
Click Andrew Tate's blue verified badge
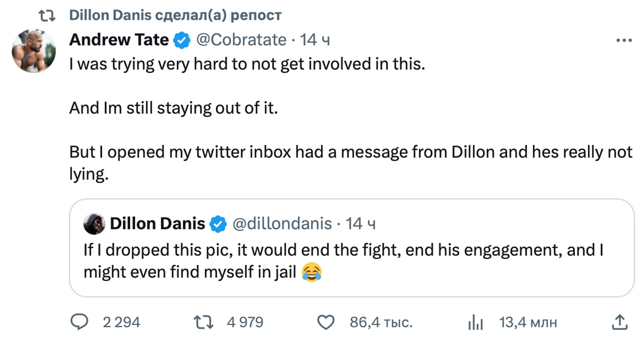pyautogui.click(x=181, y=41)
